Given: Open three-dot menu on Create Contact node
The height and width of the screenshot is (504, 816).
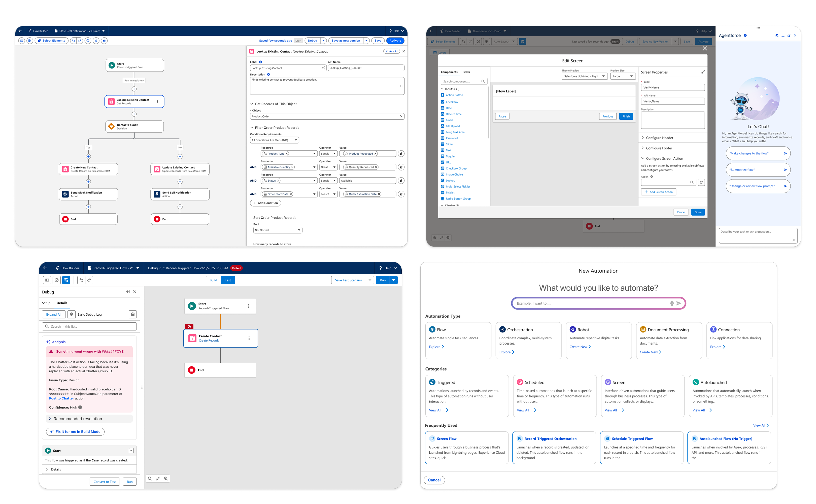Looking at the screenshot, I should tap(249, 338).
